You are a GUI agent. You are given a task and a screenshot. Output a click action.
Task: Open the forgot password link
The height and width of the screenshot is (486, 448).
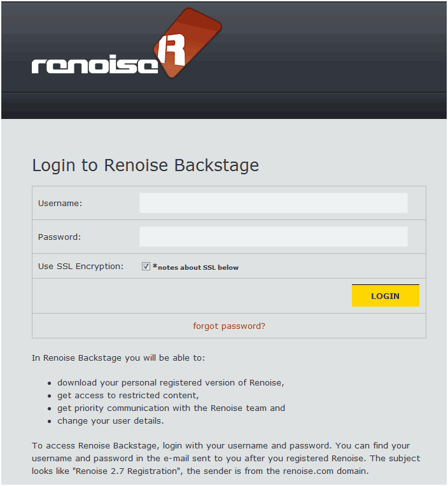click(229, 326)
